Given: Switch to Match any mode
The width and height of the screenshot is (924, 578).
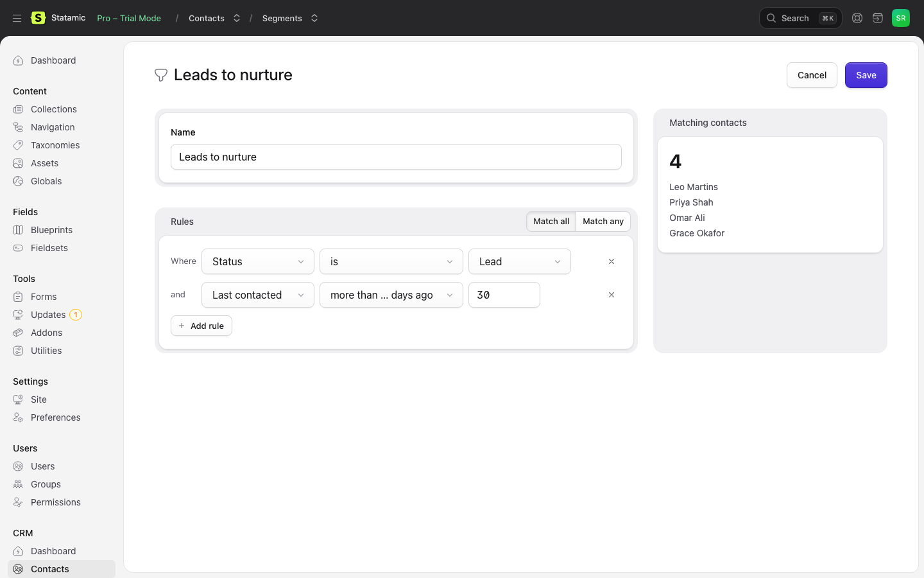Looking at the screenshot, I should (603, 222).
